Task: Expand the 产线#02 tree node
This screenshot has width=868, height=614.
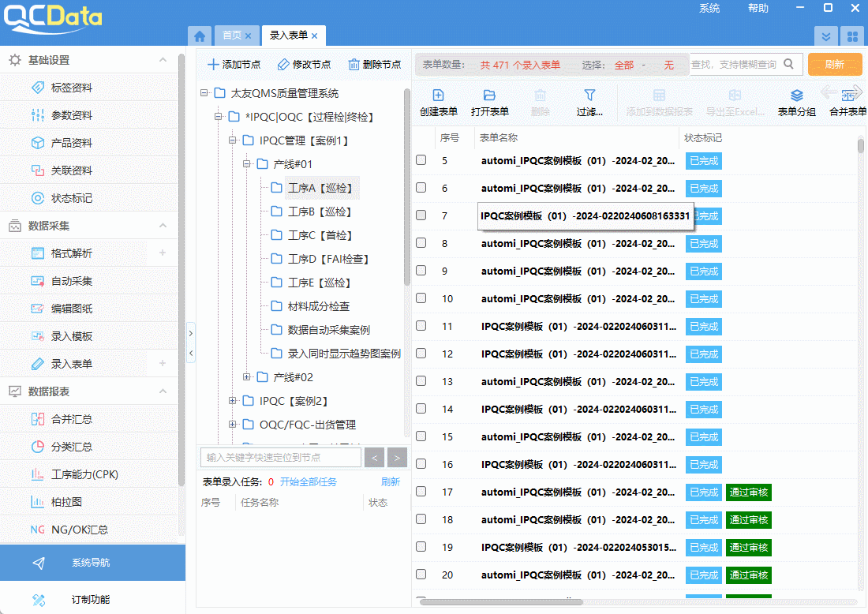Action: (x=247, y=377)
